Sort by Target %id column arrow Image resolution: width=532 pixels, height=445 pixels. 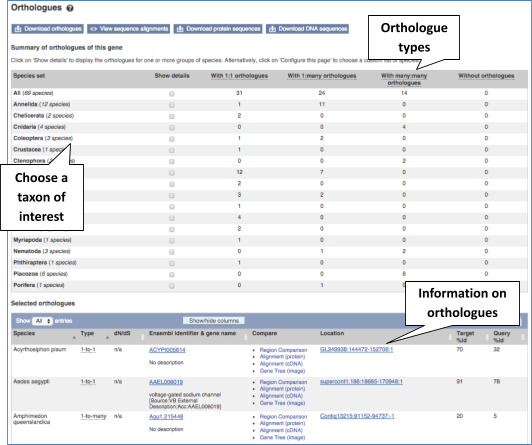[x=487, y=337]
